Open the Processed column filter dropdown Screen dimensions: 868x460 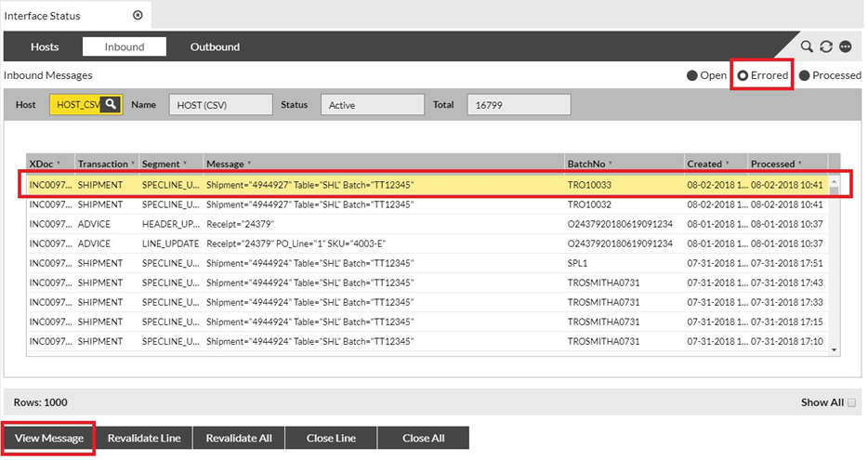pos(800,164)
